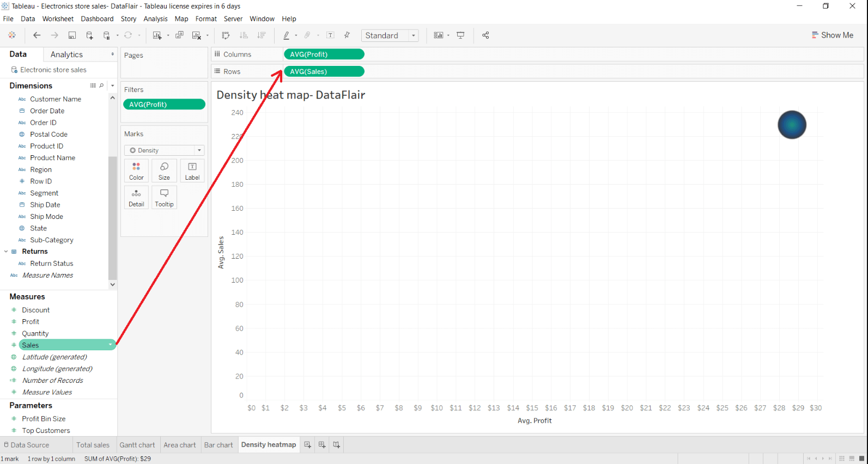
Task: Switch to the Gantt chart sheet tab
Action: coord(137,445)
